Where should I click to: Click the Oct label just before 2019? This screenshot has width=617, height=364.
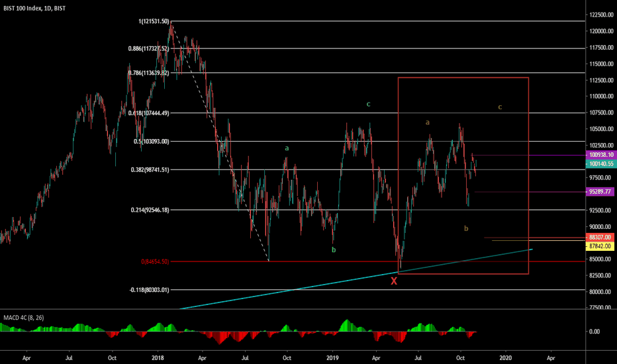[287, 358]
